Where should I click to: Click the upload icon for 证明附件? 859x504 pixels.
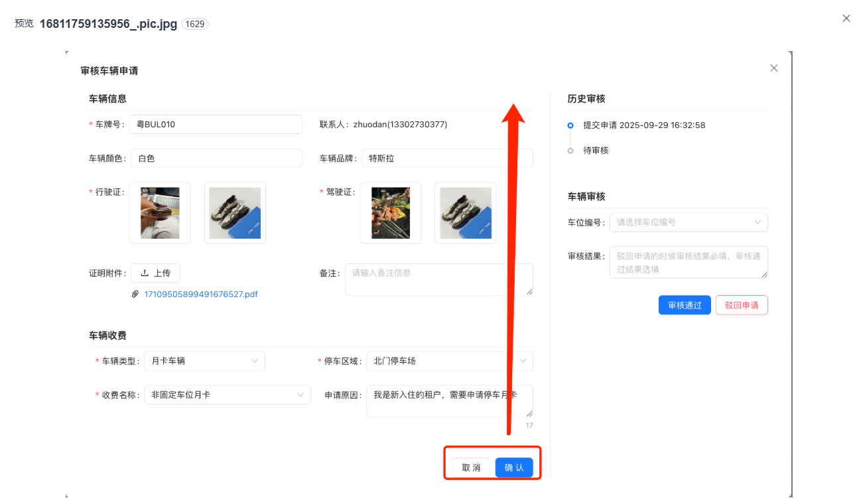point(145,273)
